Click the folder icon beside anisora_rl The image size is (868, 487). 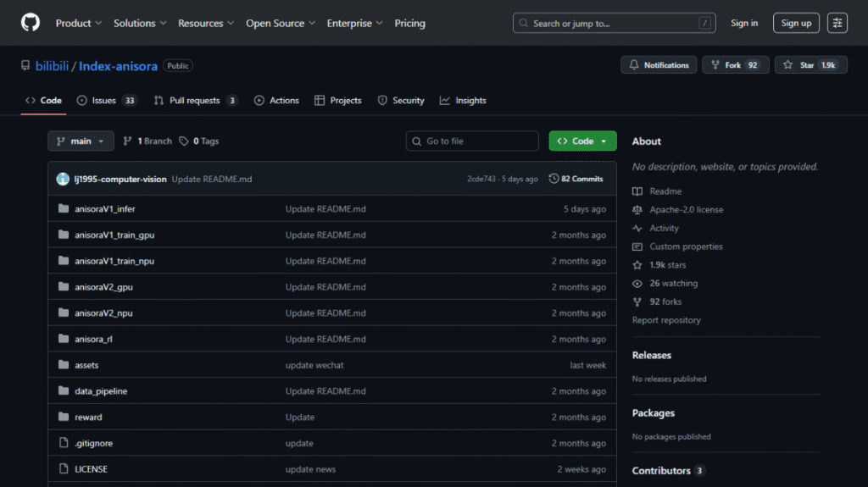[64, 339]
